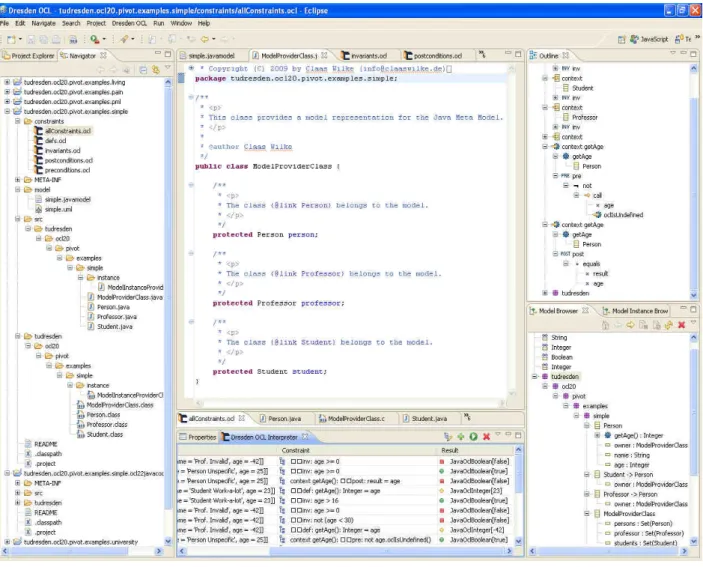Click the Open Perspective icon

(621, 39)
